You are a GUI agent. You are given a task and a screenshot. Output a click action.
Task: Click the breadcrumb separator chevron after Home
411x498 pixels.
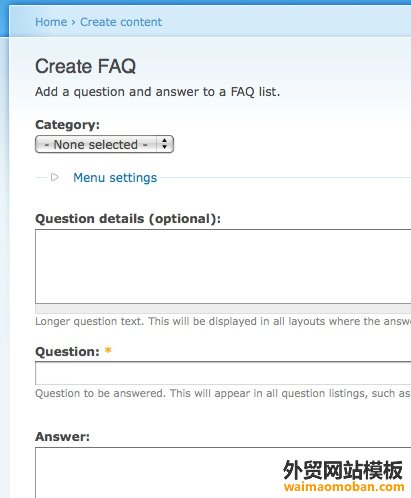coord(73,23)
